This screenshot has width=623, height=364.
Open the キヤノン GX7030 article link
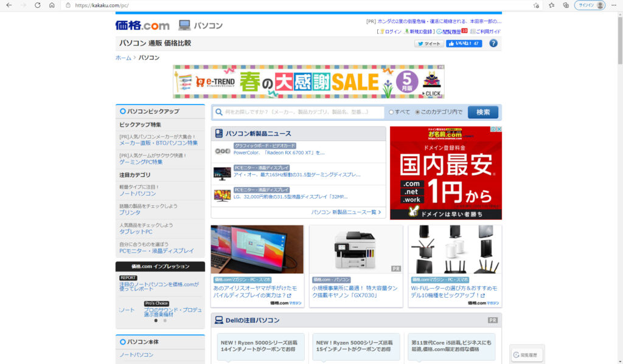[x=355, y=292]
